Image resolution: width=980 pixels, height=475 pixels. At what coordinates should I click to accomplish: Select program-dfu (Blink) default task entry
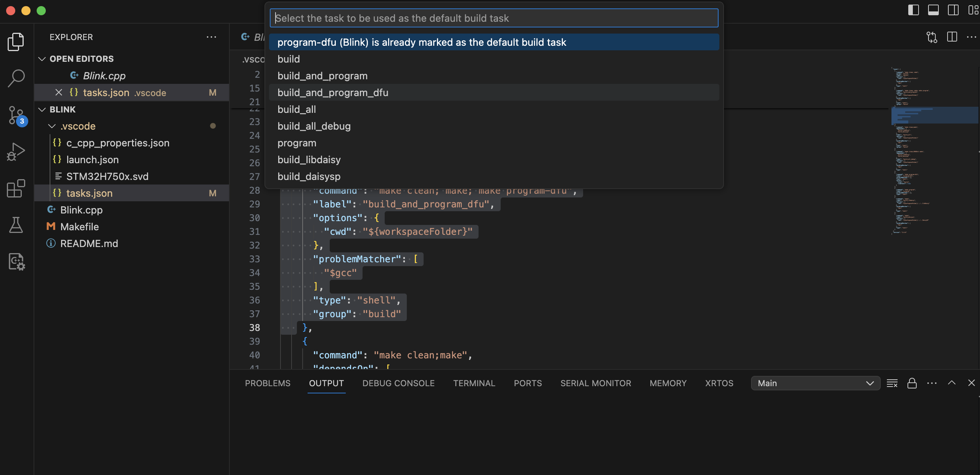click(x=494, y=42)
